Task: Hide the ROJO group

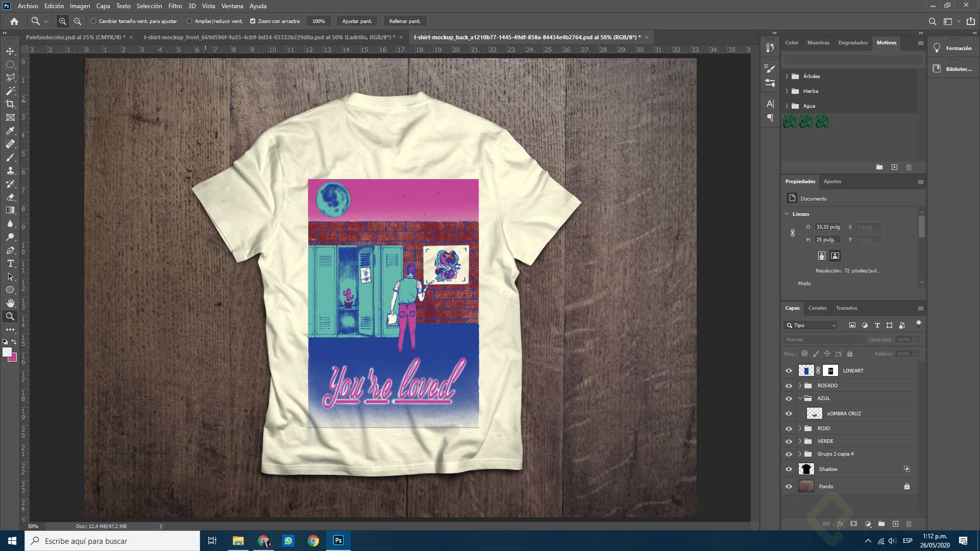Action: [x=789, y=429]
